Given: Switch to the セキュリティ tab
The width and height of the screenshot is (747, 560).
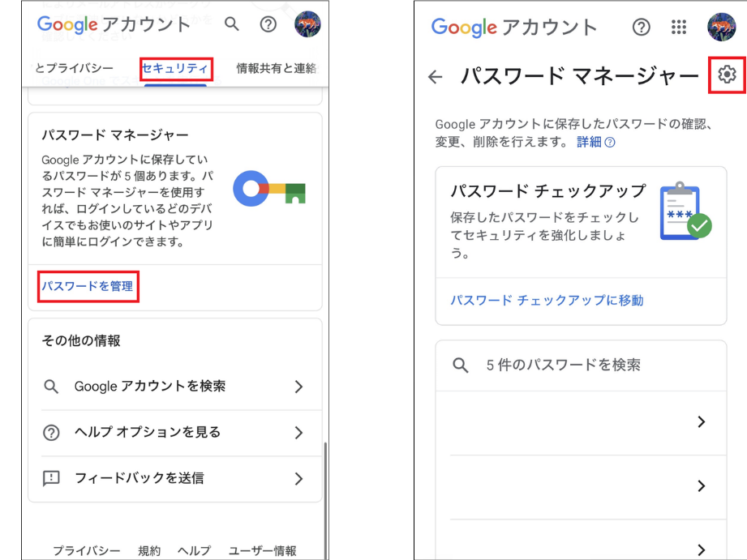Looking at the screenshot, I should [175, 69].
